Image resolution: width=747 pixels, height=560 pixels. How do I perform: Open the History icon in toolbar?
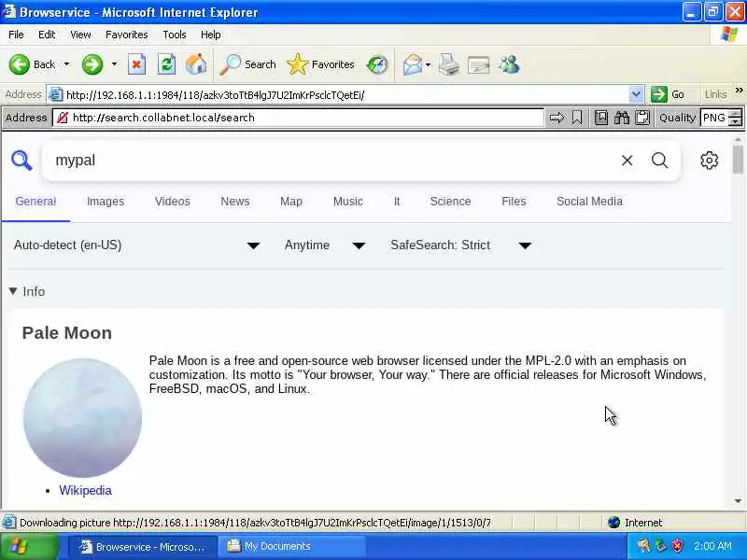[x=377, y=64]
